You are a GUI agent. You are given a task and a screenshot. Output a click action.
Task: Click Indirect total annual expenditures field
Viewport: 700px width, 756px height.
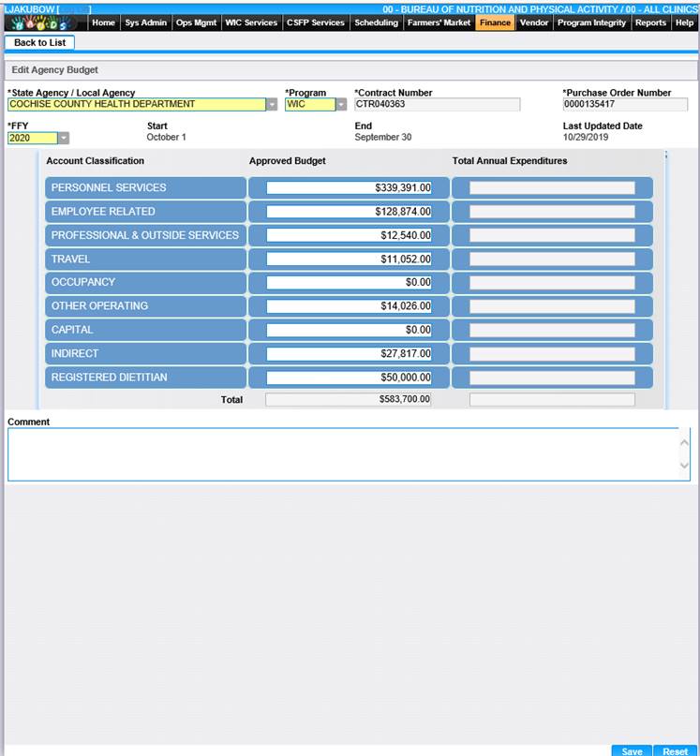(552, 353)
